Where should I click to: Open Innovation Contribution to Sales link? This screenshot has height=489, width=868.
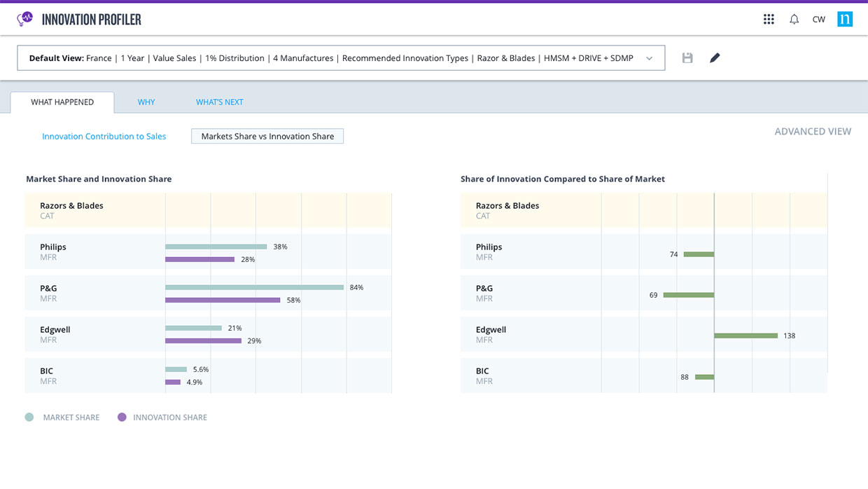104,137
